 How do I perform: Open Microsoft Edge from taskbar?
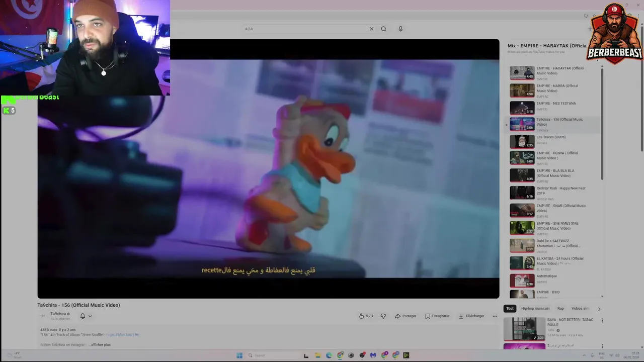329,355
